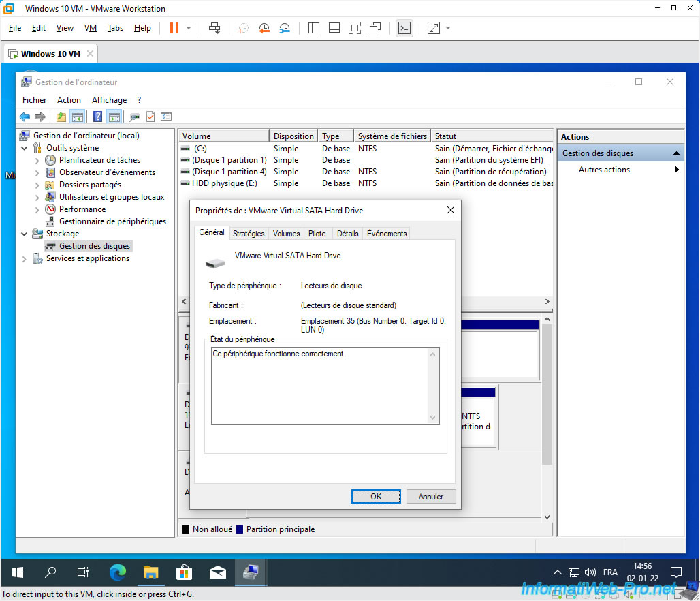Open Windows Start menu in the VM
The height and width of the screenshot is (601, 700).
[18, 572]
